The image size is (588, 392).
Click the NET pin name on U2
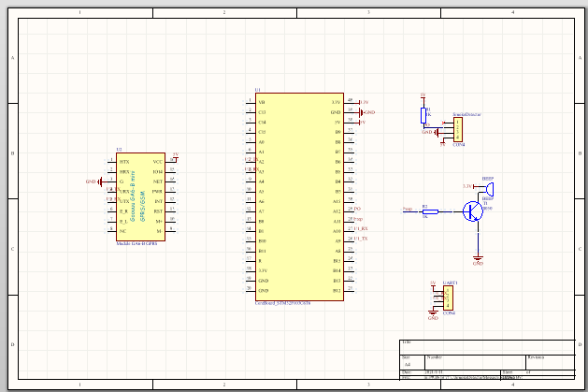158,181
